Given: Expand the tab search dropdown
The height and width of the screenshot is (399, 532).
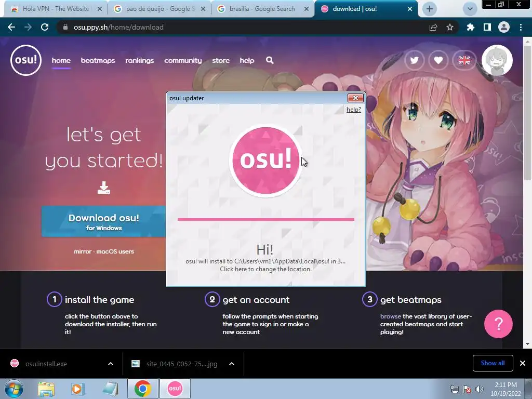Looking at the screenshot, I should 470,9.
